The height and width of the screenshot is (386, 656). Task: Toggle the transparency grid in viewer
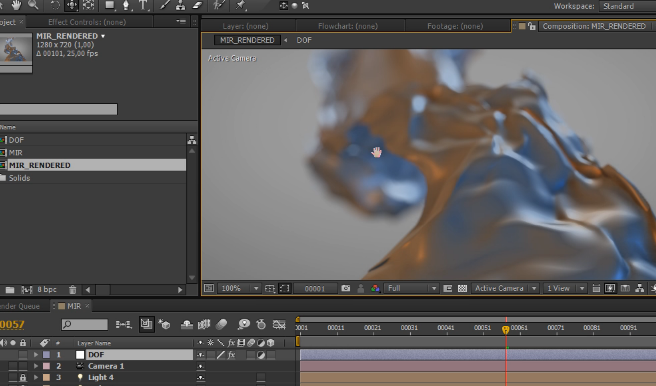pos(462,288)
